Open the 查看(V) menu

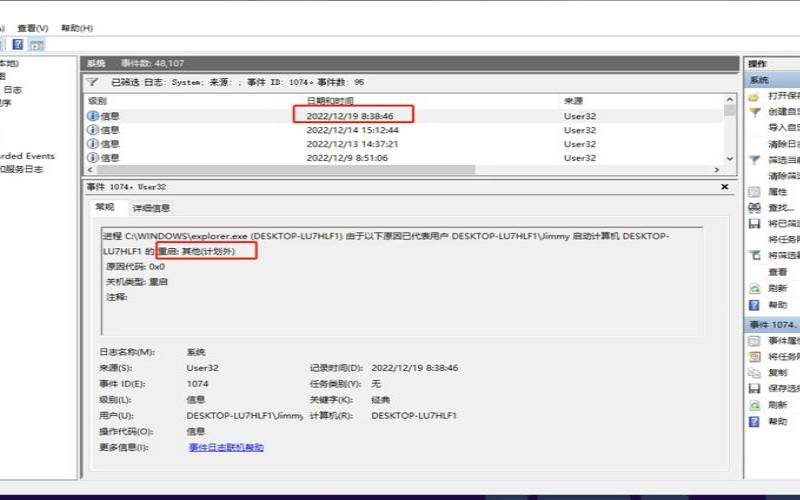click(33, 28)
